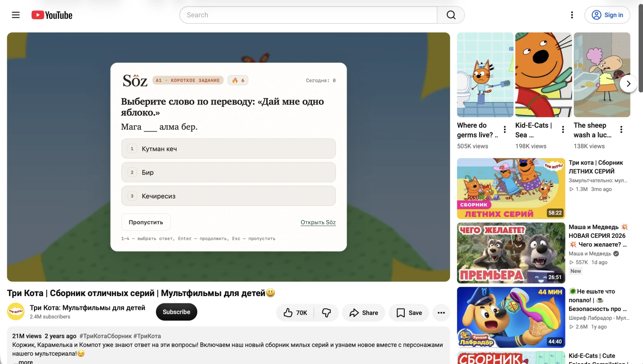Select answer 1 Кутман кеч
Screen dimensions: 643x364
click(228, 149)
